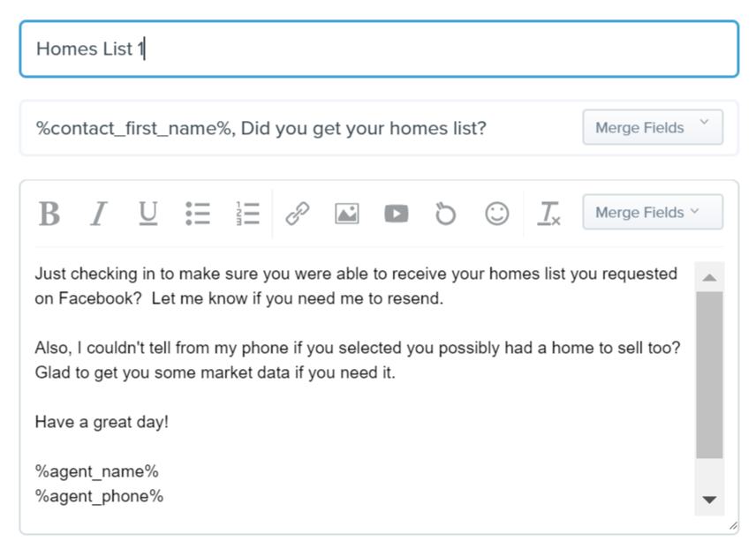Open Merge Fields dropdown in editor toolbar
756x549 pixels.
point(653,212)
